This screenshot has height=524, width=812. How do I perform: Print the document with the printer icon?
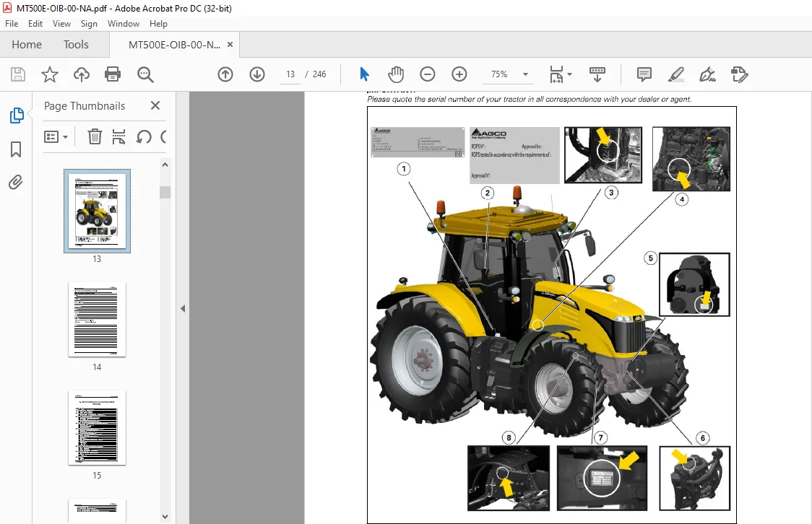[x=113, y=74]
